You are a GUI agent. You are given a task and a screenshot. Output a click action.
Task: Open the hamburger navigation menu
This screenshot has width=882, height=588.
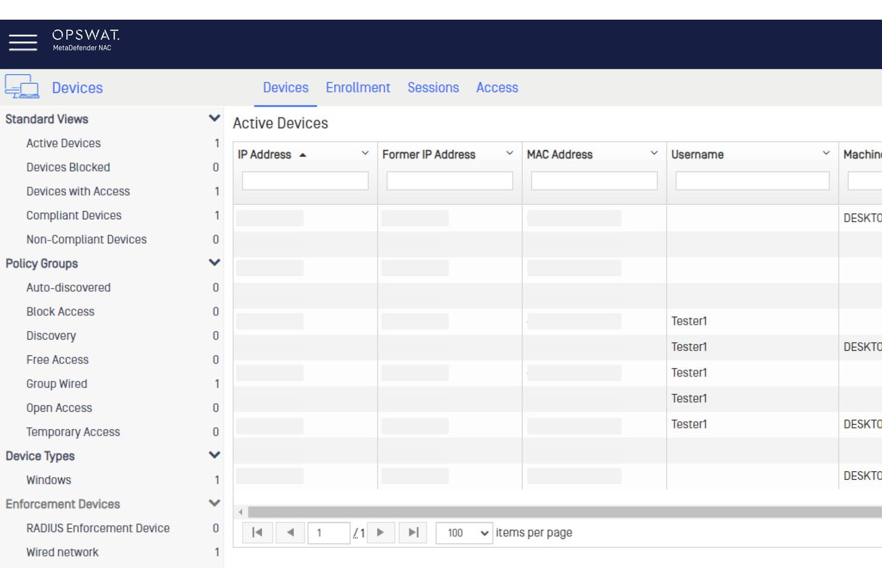click(x=23, y=42)
